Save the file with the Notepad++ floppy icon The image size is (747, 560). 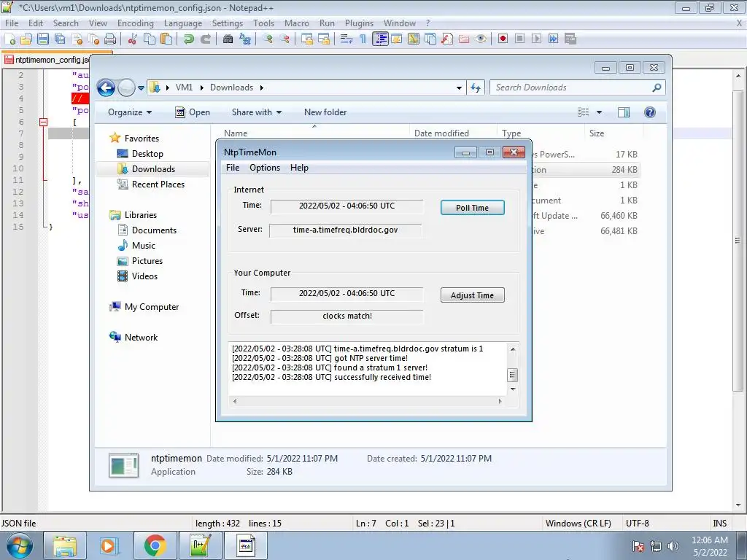43,39
